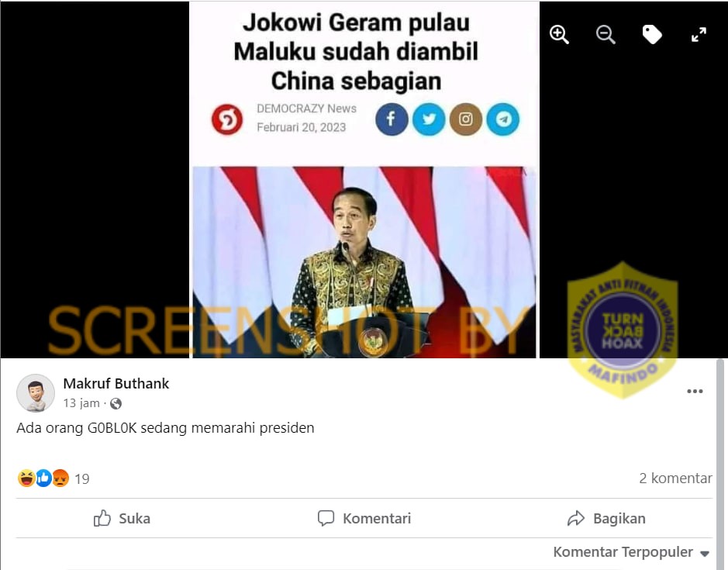View the 2 komentar link
The height and width of the screenshot is (570, 728).
(675, 478)
